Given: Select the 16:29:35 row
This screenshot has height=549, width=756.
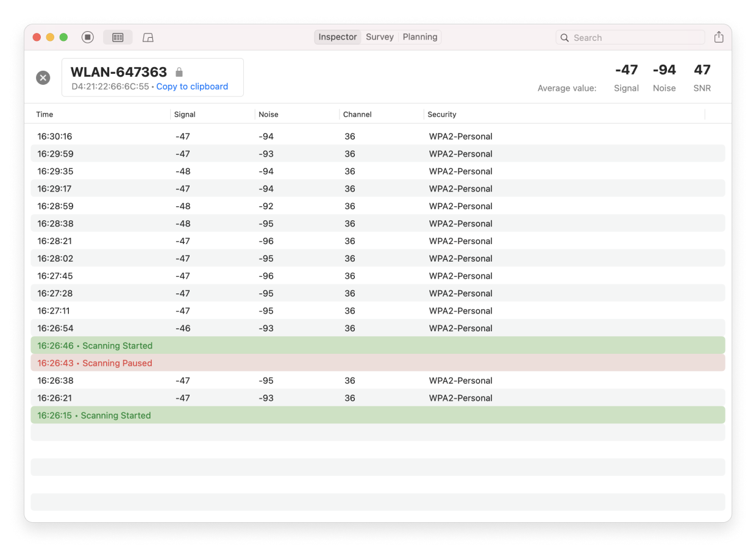Looking at the screenshot, I should (x=378, y=171).
